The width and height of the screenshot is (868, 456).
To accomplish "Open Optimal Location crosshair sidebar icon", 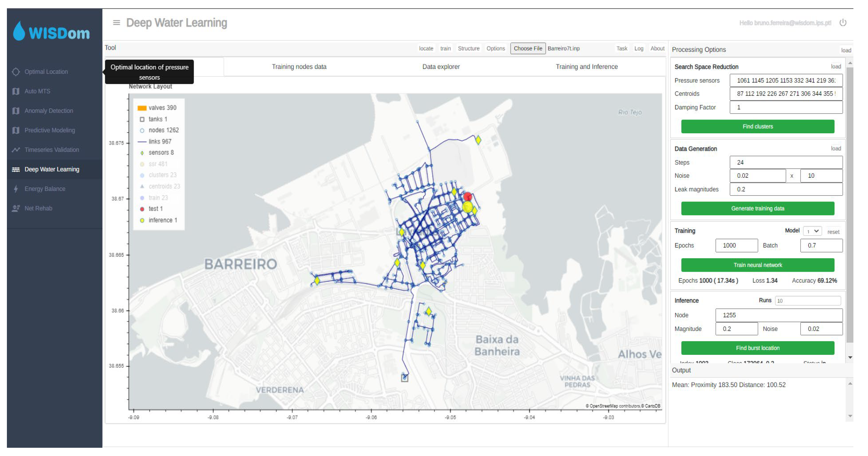I will click(16, 72).
